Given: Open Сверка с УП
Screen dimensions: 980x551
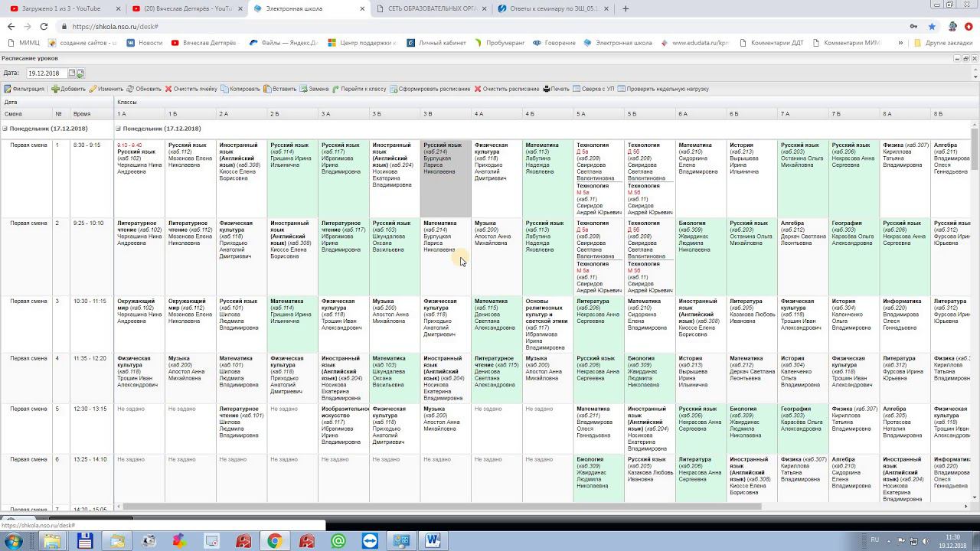Looking at the screenshot, I should coord(593,89).
